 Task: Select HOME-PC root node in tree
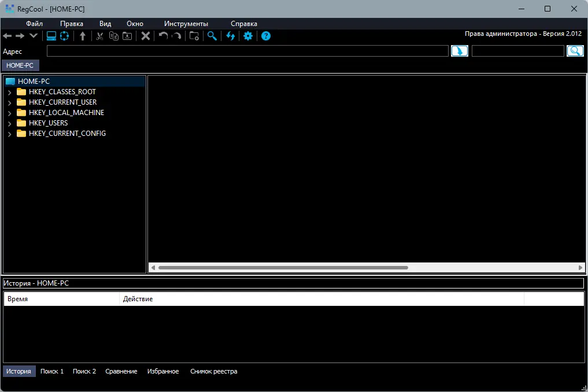34,82
